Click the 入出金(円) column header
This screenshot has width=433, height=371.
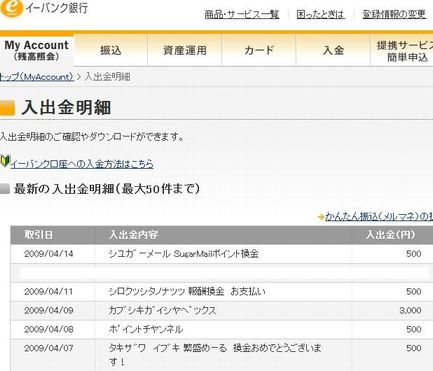point(391,235)
